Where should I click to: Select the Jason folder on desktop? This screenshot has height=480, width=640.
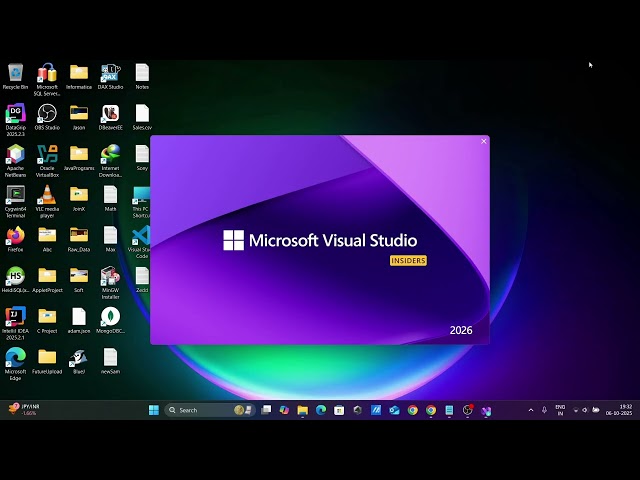click(79, 117)
